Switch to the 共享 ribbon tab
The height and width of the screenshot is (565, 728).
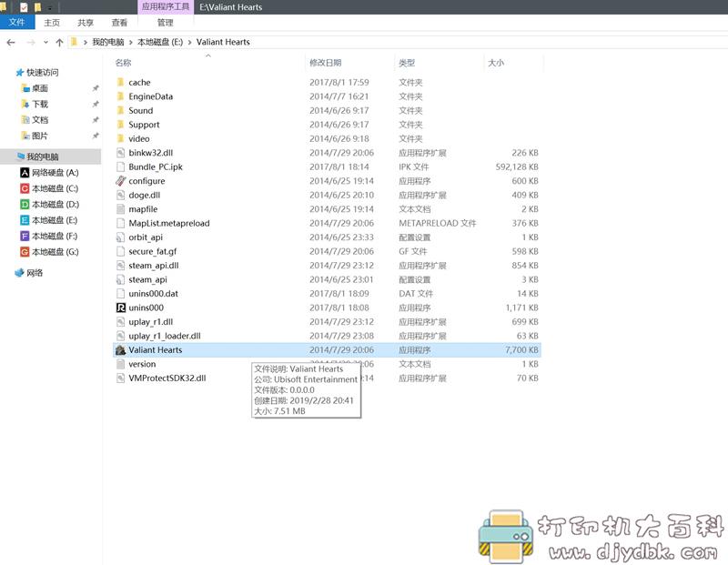click(86, 22)
